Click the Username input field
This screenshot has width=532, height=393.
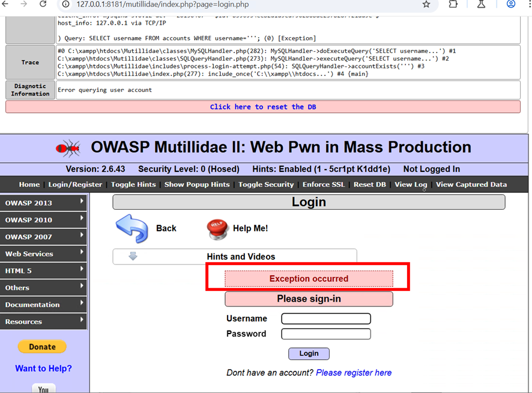point(326,318)
